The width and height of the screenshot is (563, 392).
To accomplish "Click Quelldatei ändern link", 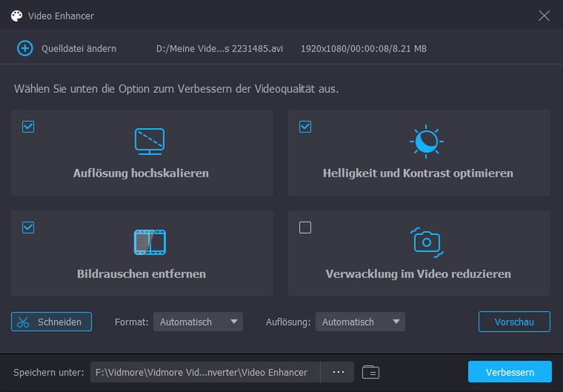I will tap(79, 49).
